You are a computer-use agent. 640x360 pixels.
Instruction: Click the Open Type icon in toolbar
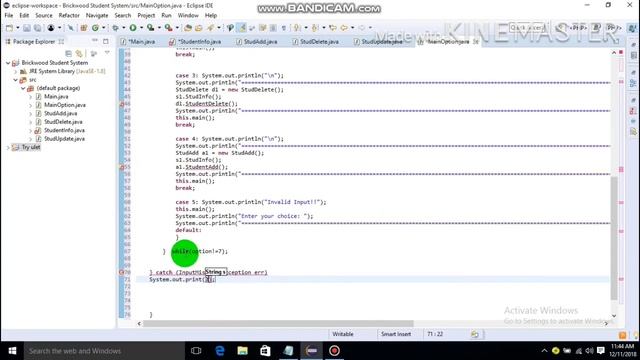188,28
